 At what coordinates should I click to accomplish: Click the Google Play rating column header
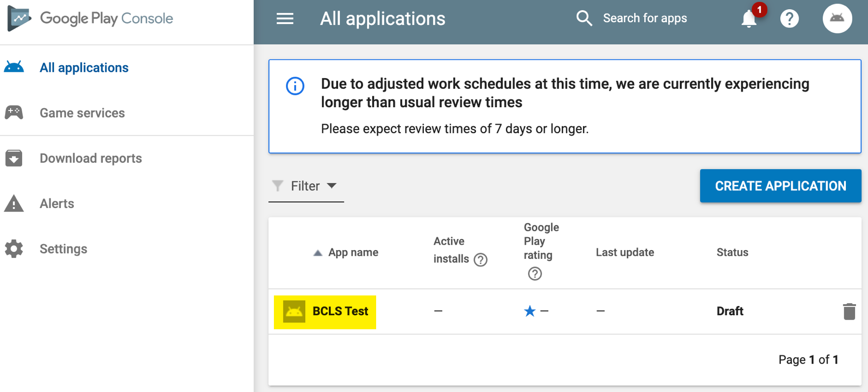pyautogui.click(x=541, y=241)
